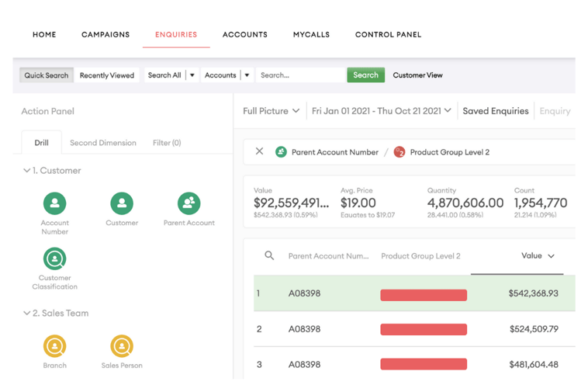Click the Search text input field
The height and width of the screenshot is (392, 588).
click(x=300, y=75)
